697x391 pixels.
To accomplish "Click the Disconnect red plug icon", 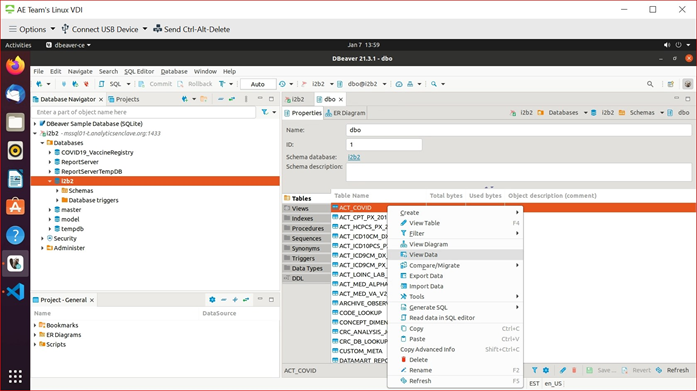I will [x=86, y=84].
